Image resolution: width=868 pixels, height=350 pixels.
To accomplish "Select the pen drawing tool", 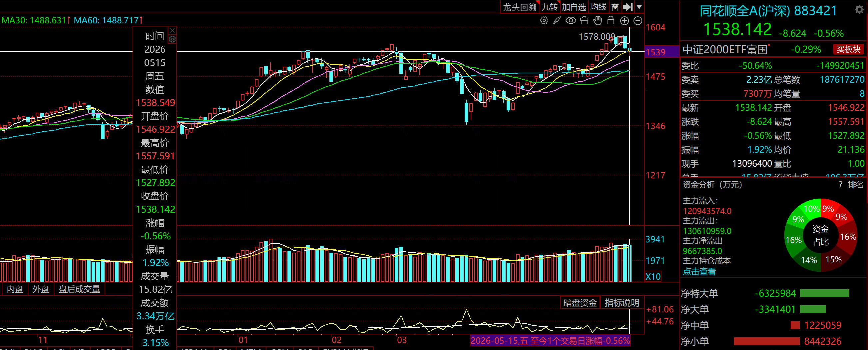I will pyautogui.click(x=557, y=21).
